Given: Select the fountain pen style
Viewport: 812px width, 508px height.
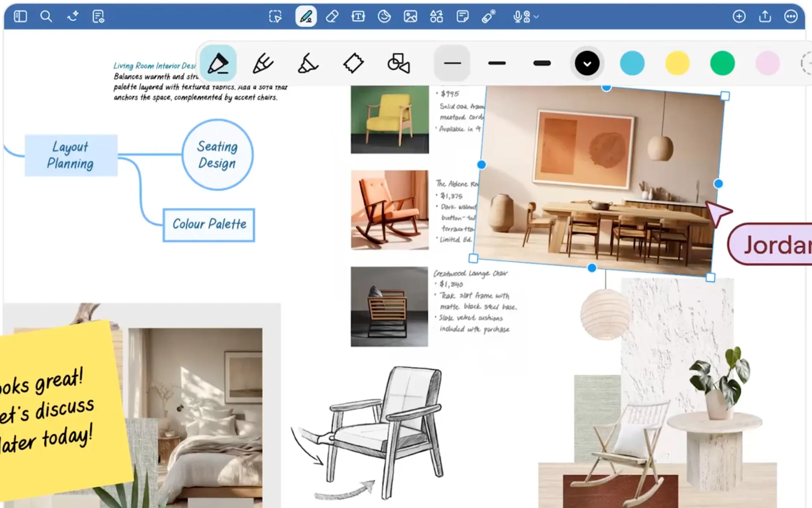Looking at the screenshot, I should (218, 63).
